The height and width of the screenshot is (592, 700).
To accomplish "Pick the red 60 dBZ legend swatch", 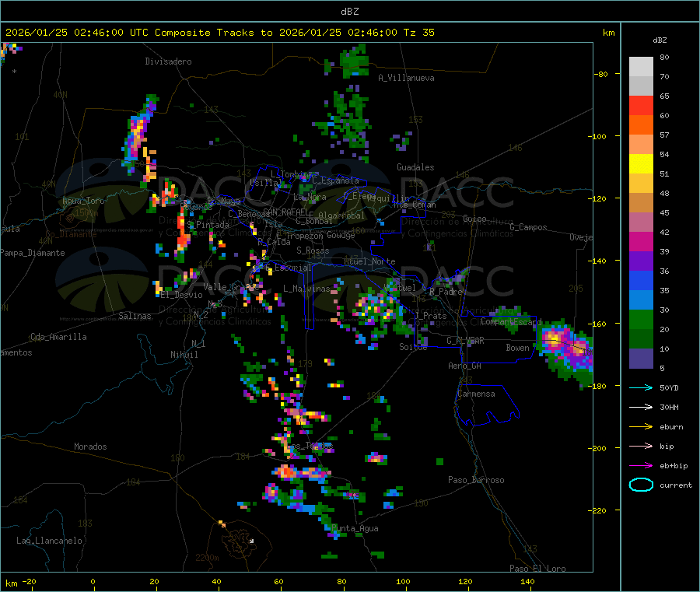I will click(x=641, y=105).
